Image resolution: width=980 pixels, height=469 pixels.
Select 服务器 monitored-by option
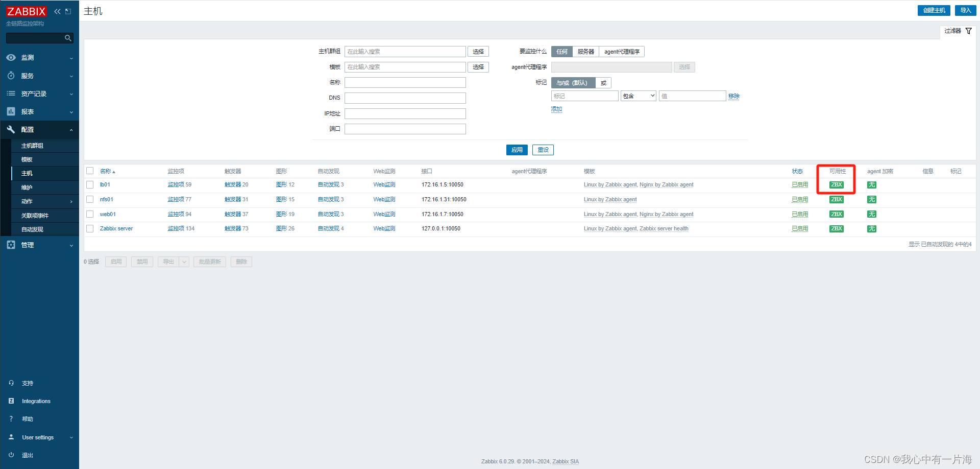[585, 52]
